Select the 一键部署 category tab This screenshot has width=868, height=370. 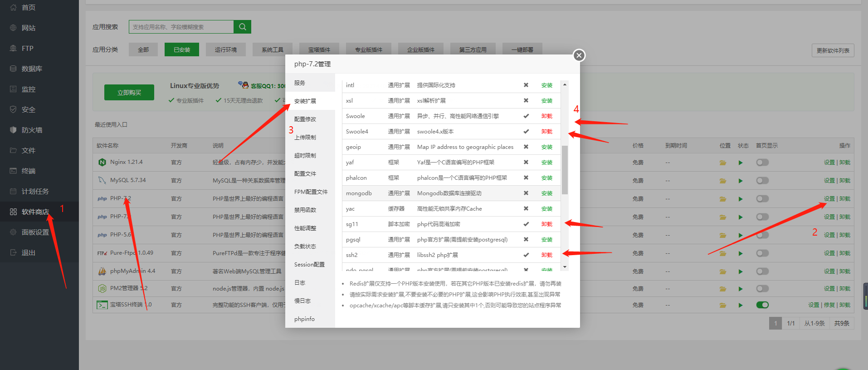click(522, 49)
